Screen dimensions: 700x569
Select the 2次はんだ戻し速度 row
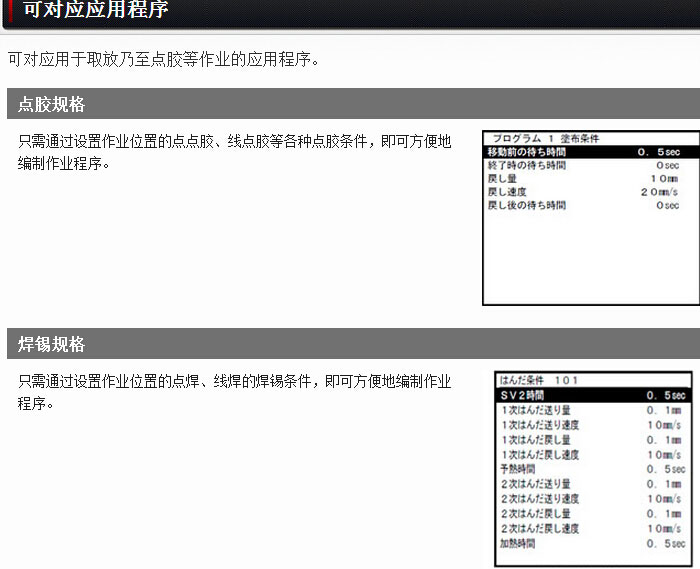(592, 528)
